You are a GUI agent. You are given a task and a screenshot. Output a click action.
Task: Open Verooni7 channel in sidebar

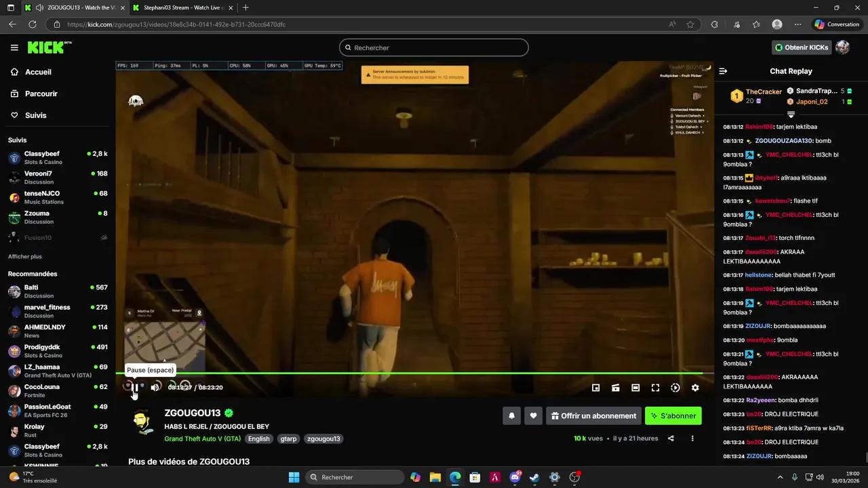pos(58,178)
